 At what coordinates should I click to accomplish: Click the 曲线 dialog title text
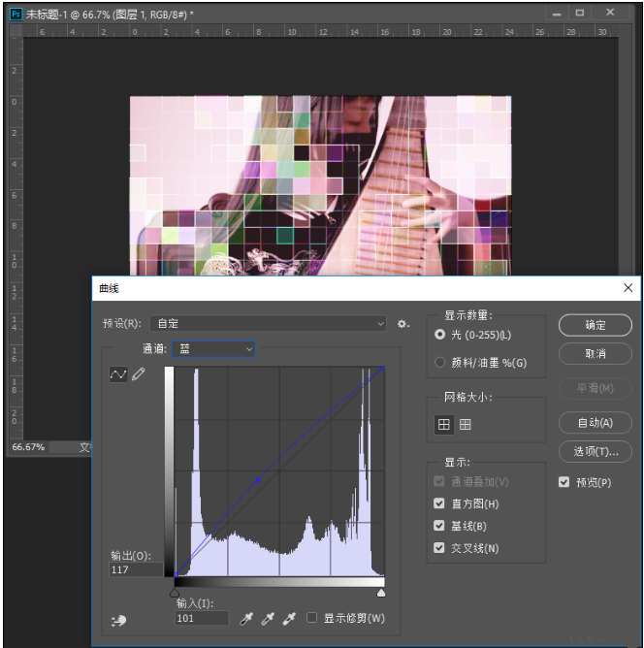pos(109,288)
